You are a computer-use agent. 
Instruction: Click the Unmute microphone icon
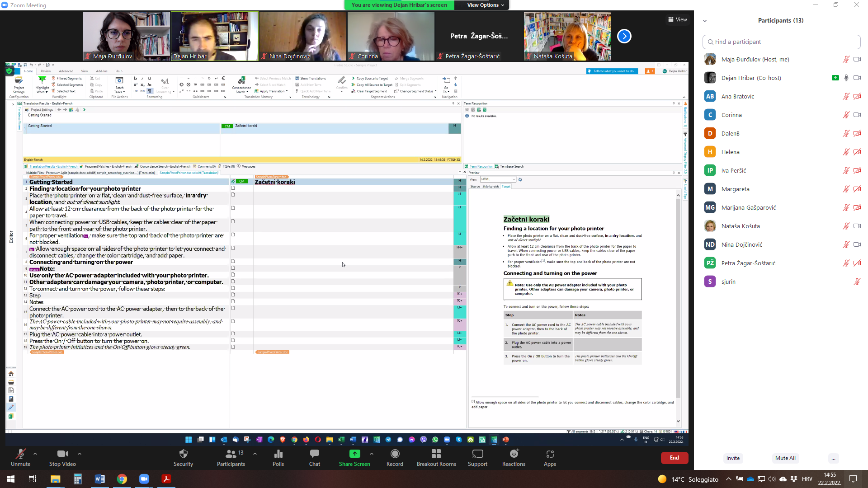tap(20, 454)
